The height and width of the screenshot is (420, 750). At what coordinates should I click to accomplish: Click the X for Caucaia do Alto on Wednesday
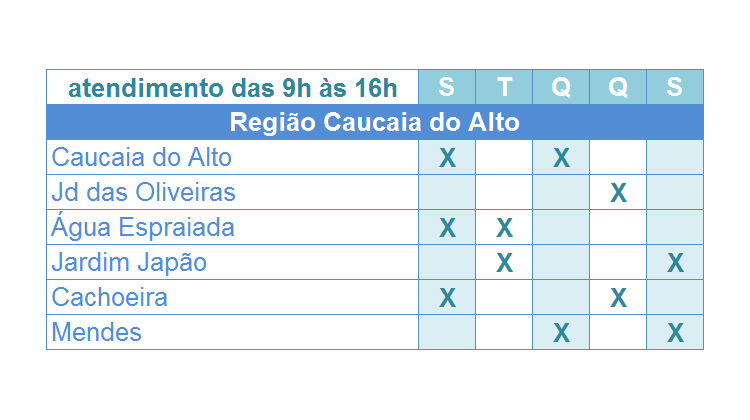tap(562, 158)
